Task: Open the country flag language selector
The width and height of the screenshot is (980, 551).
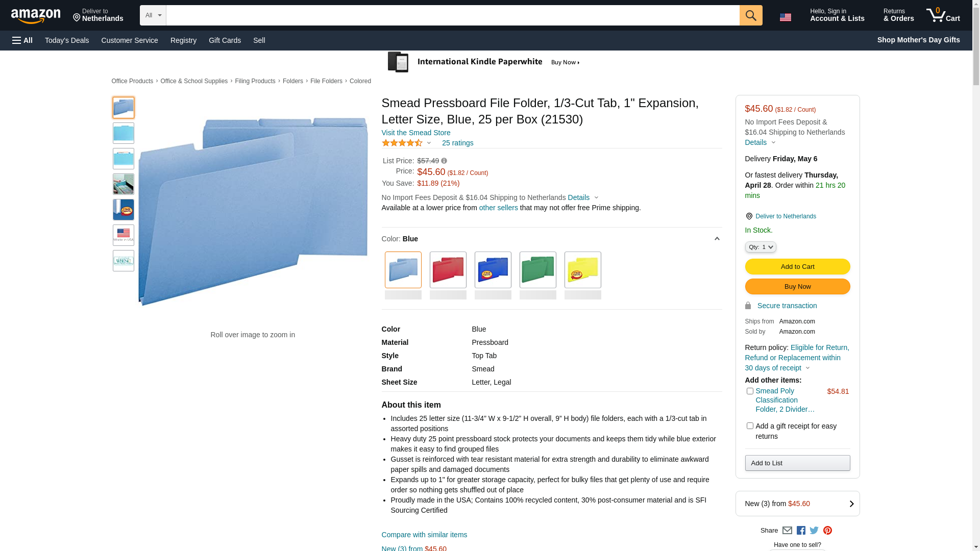Action: point(785,17)
